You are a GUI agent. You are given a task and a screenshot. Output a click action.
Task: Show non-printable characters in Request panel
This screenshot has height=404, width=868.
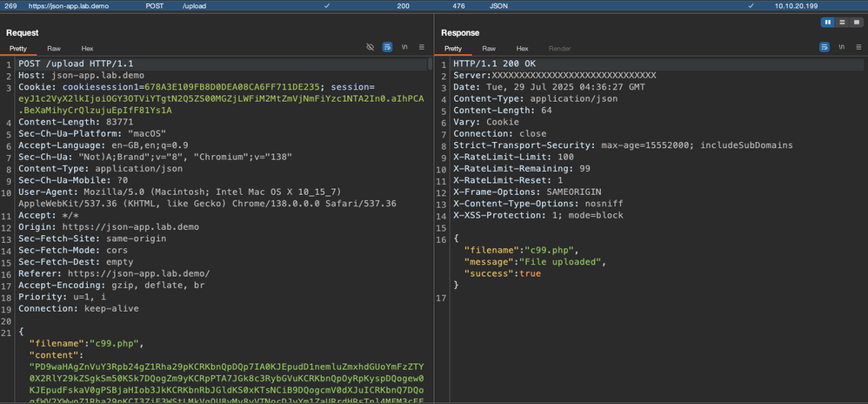[x=405, y=48]
